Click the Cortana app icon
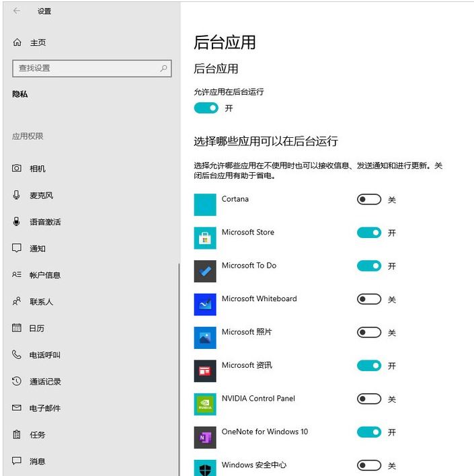Screen dimensions: 474x476 click(205, 204)
